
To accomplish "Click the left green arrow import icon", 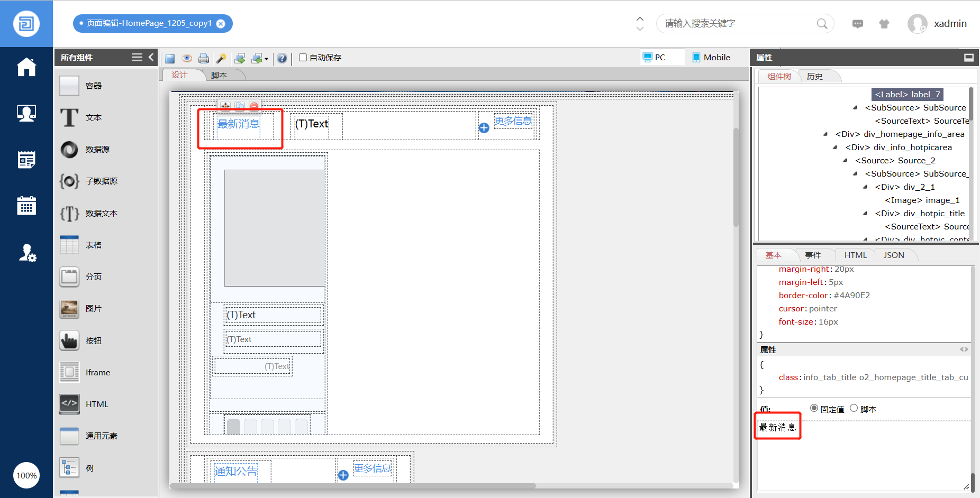I will click(x=257, y=58).
